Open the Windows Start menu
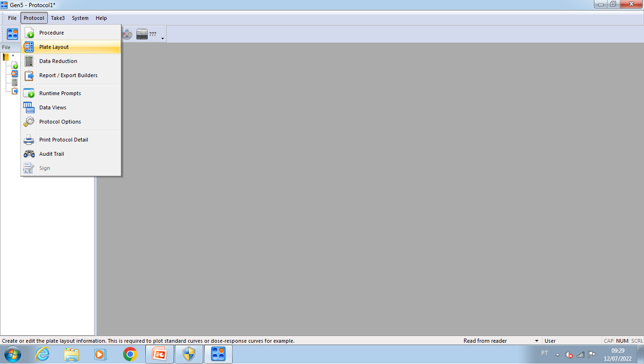644x364 pixels. [12, 355]
